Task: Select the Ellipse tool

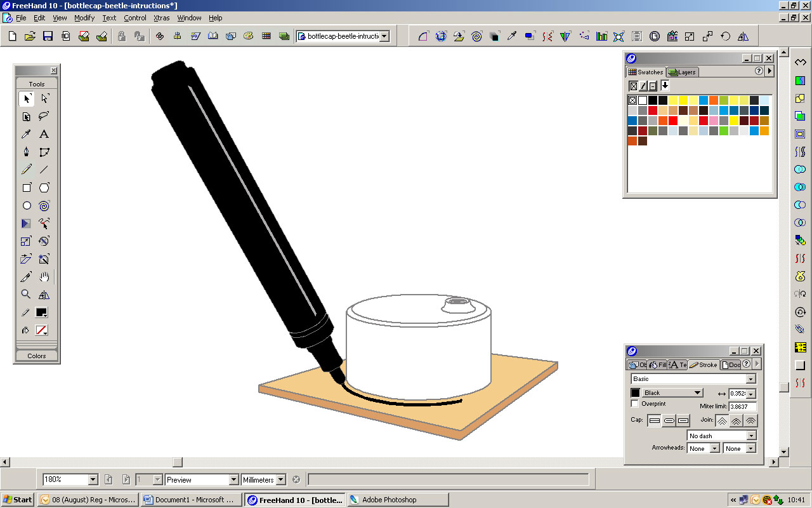Action: [x=26, y=205]
